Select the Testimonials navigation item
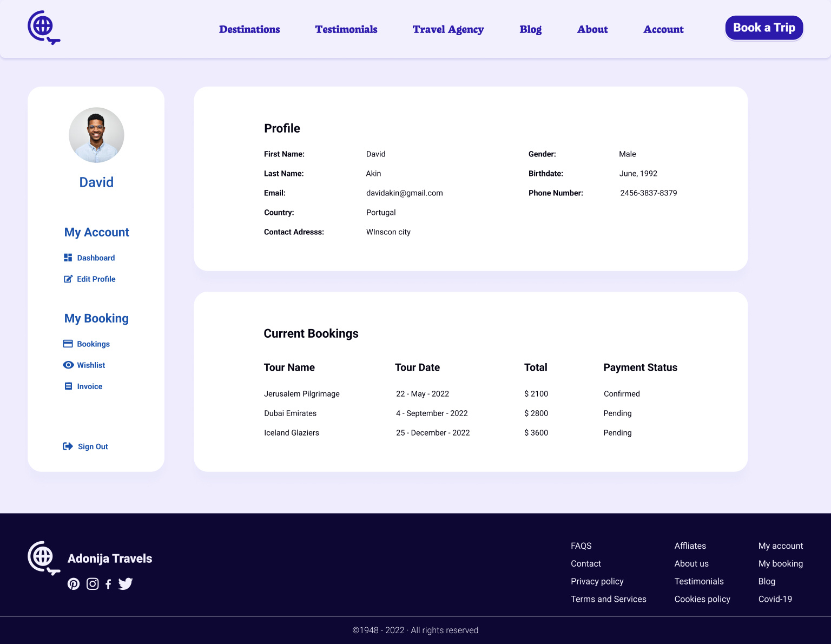The image size is (831, 644). (346, 29)
